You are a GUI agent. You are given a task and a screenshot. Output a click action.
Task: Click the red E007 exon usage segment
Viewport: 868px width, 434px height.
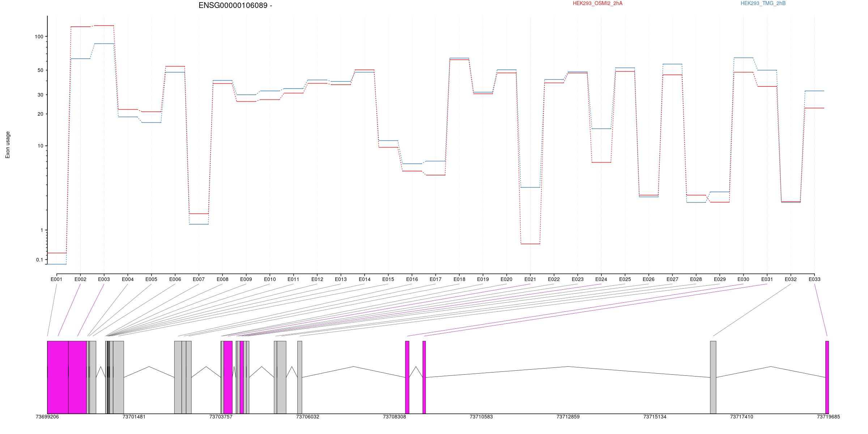[x=199, y=214]
